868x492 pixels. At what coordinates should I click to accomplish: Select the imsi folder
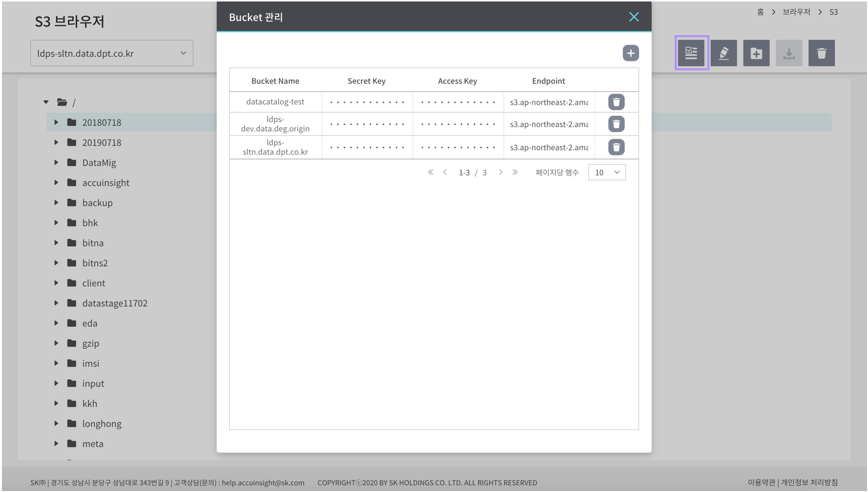(91, 363)
